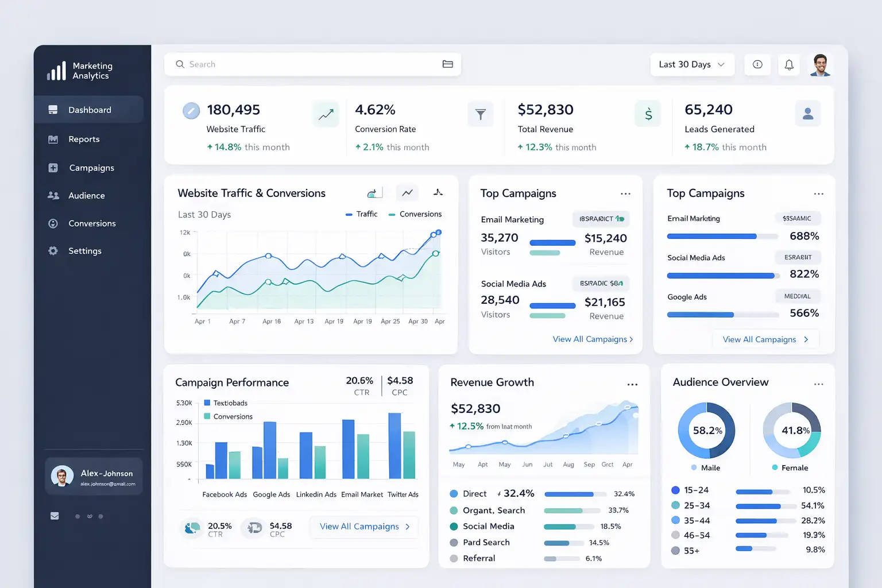
Task: Click the folder icon in search bar
Action: (448, 64)
